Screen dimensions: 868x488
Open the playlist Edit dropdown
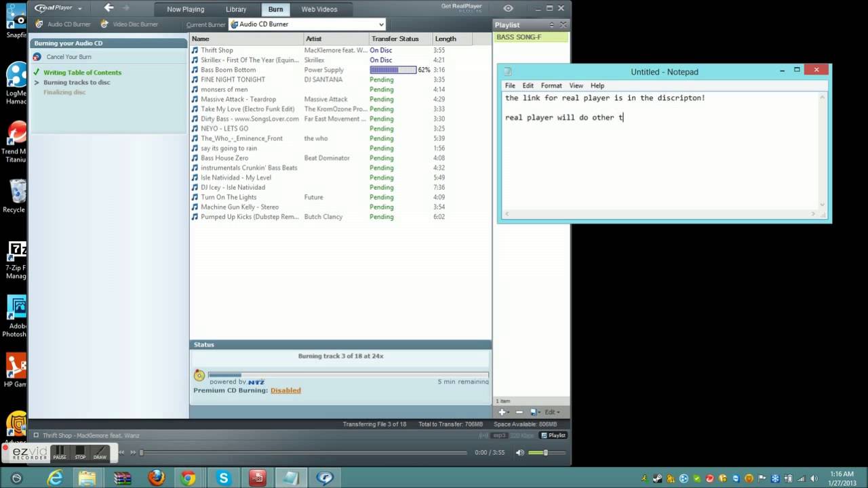(552, 412)
